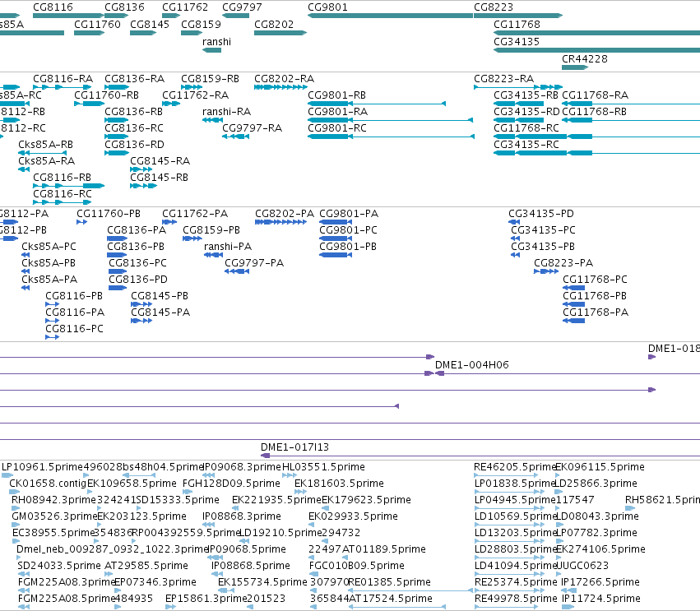Select the CG8145-RB transcript label
This screenshot has width=700, height=611.
pyautogui.click(x=159, y=177)
